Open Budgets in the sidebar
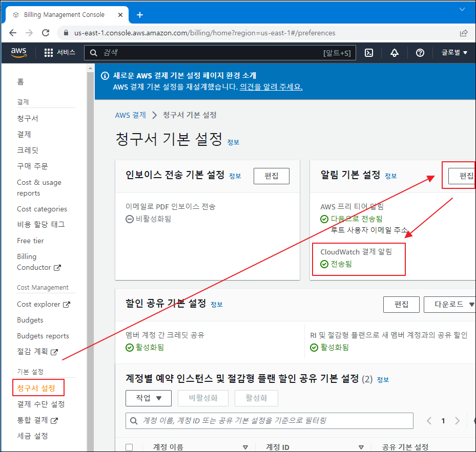Image resolution: width=476 pixels, height=452 pixels. 30,320
